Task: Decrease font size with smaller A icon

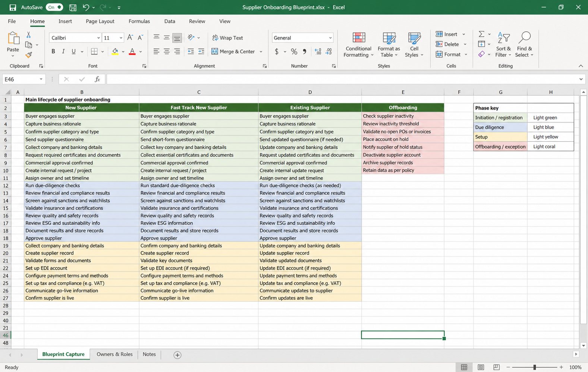Action: 140,38
